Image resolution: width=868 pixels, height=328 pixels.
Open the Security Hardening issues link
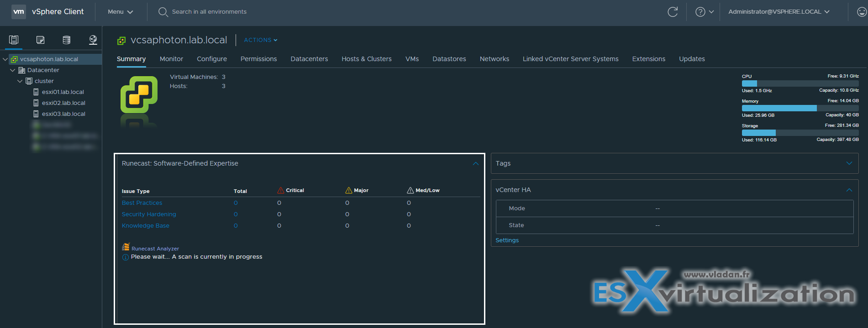pyautogui.click(x=149, y=214)
